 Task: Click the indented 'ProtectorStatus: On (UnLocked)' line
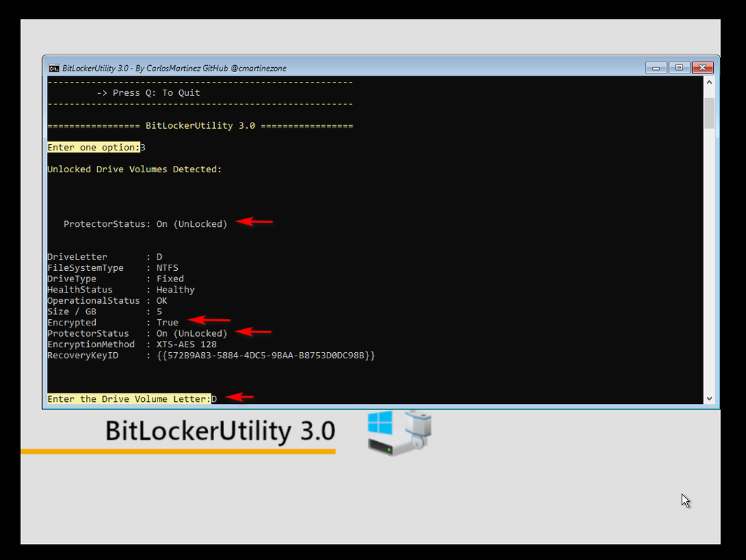point(146,224)
